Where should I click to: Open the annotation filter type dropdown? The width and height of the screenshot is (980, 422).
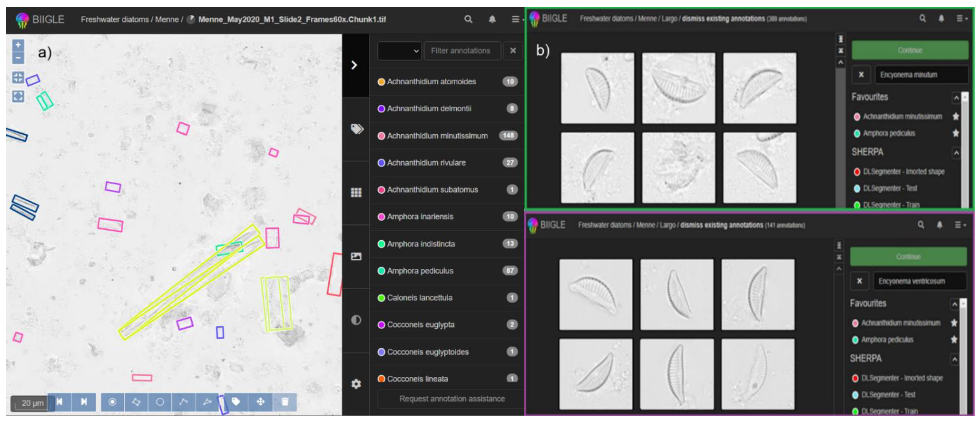[x=399, y=51]
